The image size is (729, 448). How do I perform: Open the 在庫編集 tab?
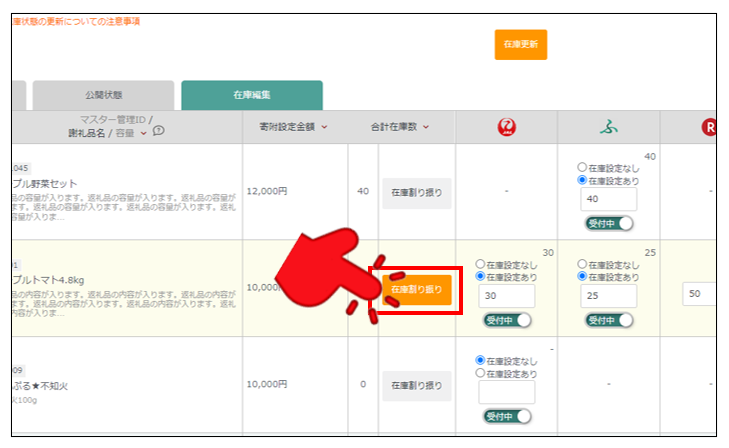[252, 96]
